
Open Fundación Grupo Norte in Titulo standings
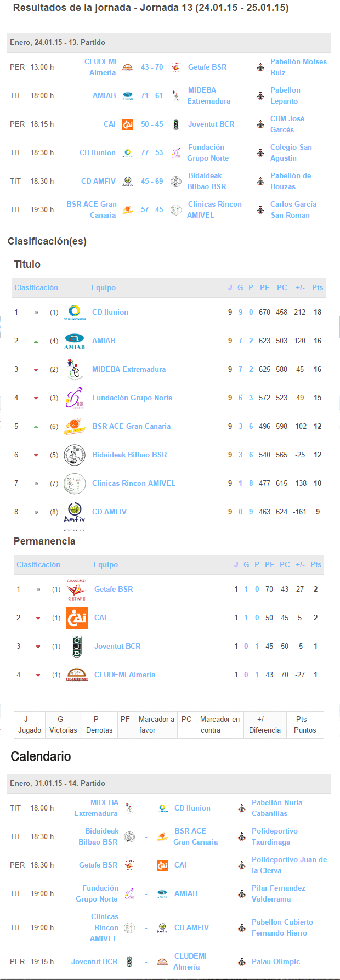coord(132,398)
